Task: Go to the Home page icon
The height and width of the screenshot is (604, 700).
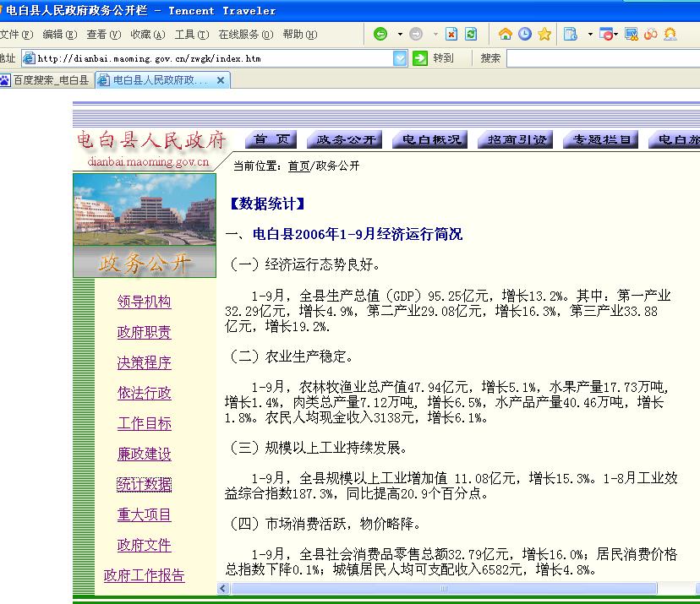Action: pyautogui.click(x=506, y=35)
